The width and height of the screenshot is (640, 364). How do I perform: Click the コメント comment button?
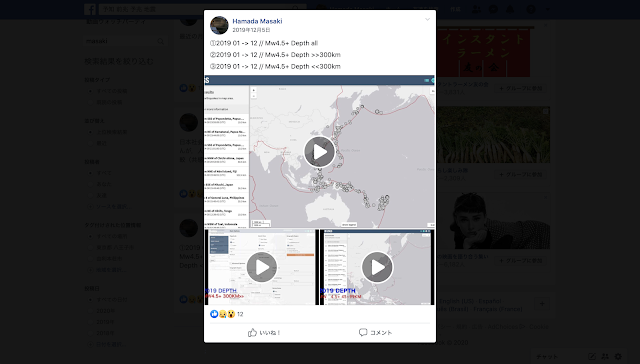(376, 333)
